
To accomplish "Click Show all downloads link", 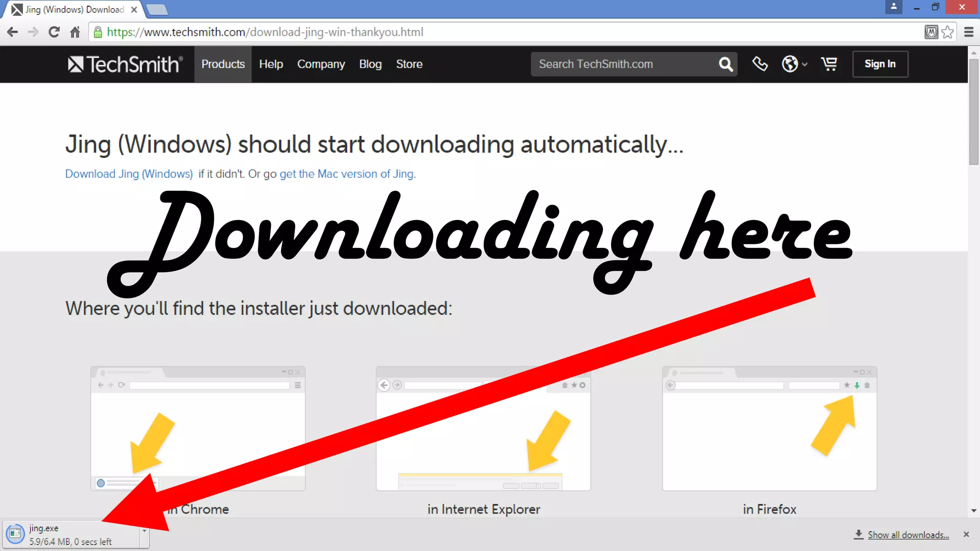I will [908, 535].
